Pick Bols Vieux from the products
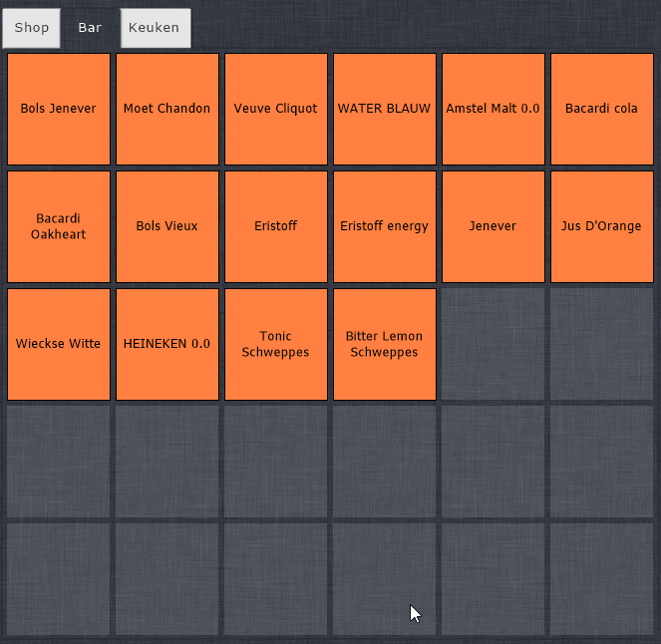 167,226
